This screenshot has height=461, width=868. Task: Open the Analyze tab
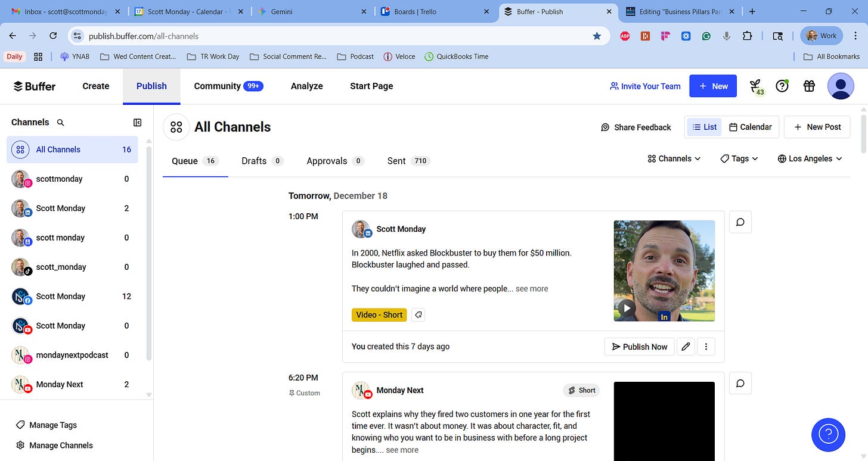(x=306, y=86)
